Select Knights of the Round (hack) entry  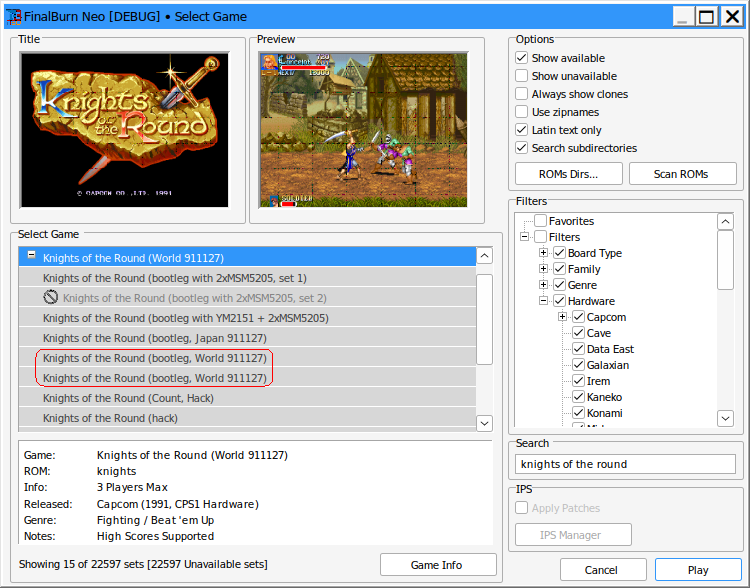247,418
